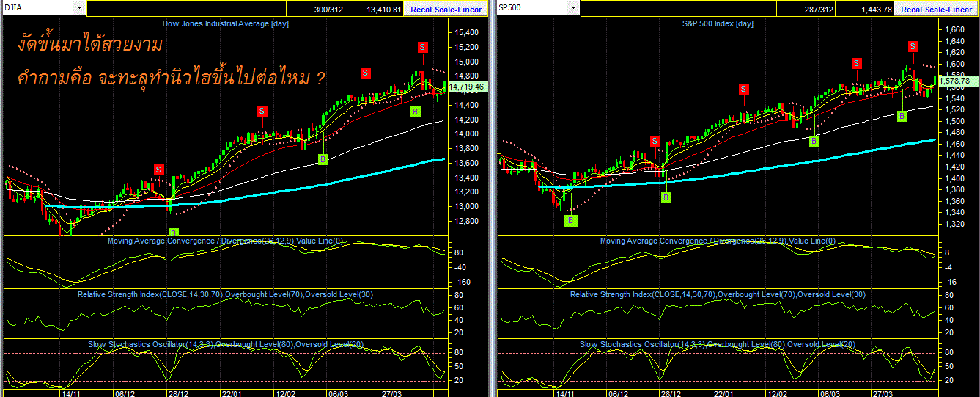
Task: Click the 12,800 price axis label
Action: coord(467,221)
